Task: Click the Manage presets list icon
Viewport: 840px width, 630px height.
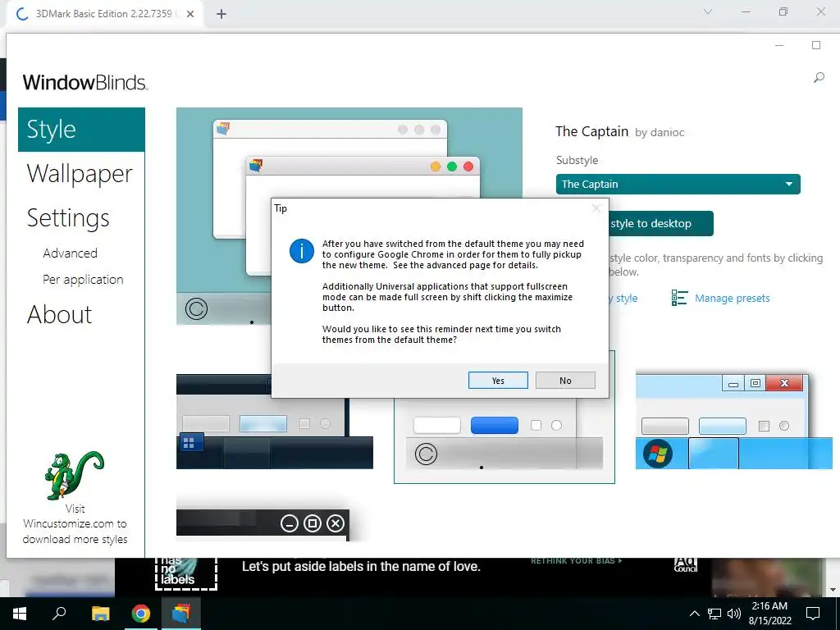Action: tap(679, 298)
